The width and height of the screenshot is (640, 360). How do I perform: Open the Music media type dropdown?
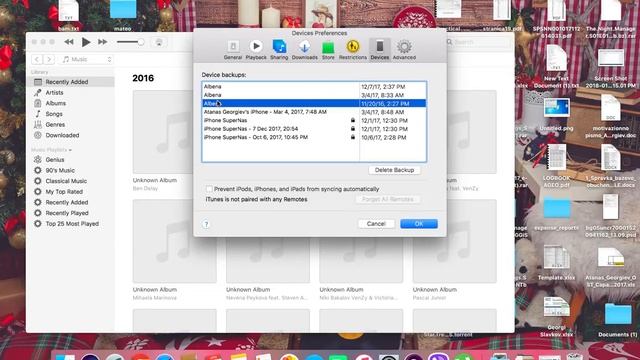point(87,60)
